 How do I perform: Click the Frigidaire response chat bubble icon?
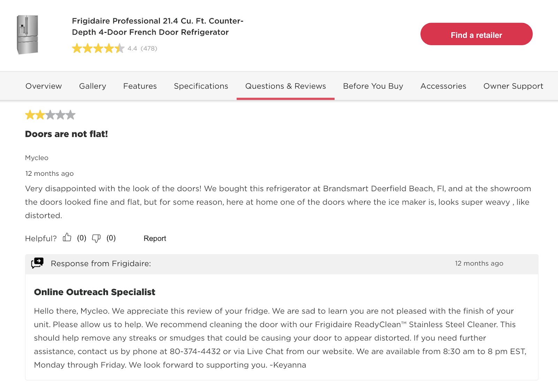pyautogui.click(x=38, y=263)
